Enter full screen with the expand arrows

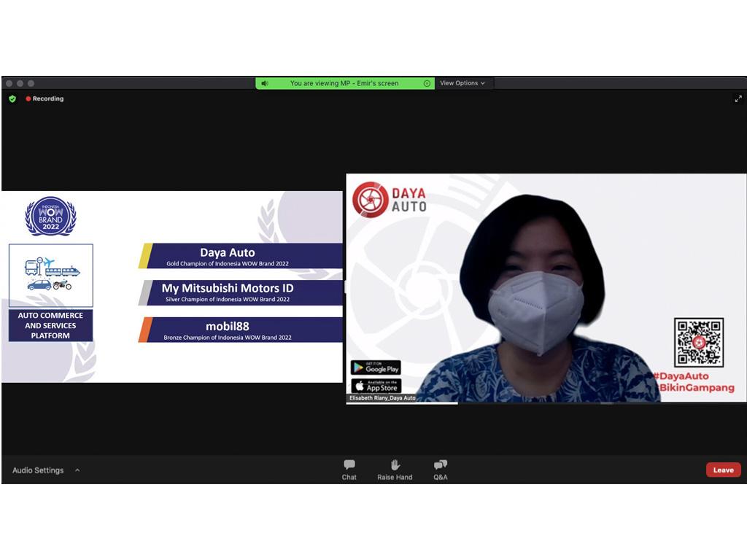point(738,98)
